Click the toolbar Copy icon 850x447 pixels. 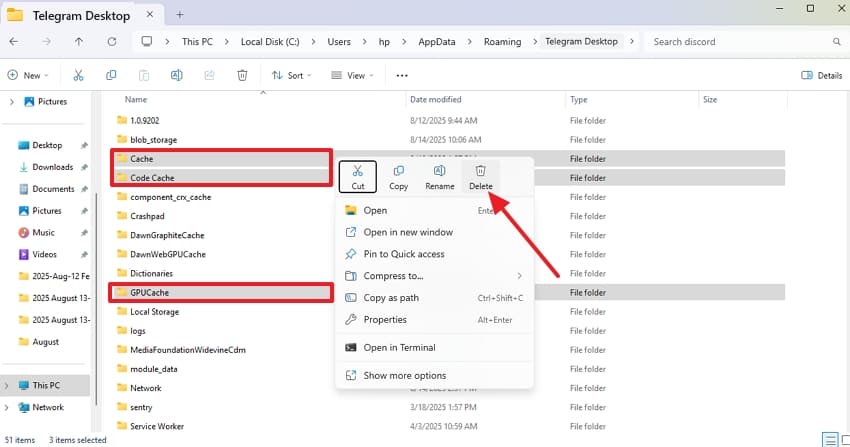click(111, 75)
